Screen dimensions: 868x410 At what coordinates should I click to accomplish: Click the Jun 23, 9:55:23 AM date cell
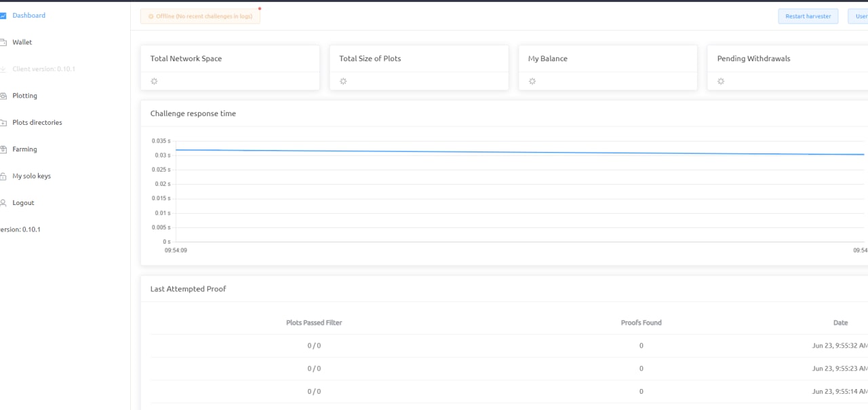[840, 369]
